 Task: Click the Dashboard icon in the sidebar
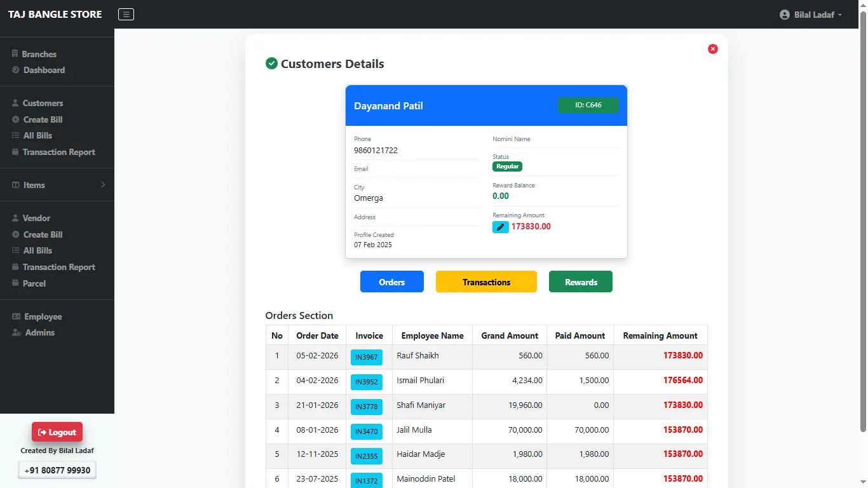(x=15, y=70)
